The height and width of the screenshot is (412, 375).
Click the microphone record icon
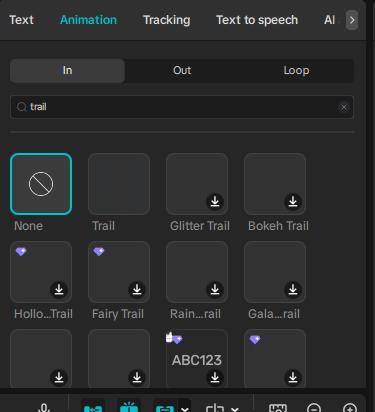(44, 408)
